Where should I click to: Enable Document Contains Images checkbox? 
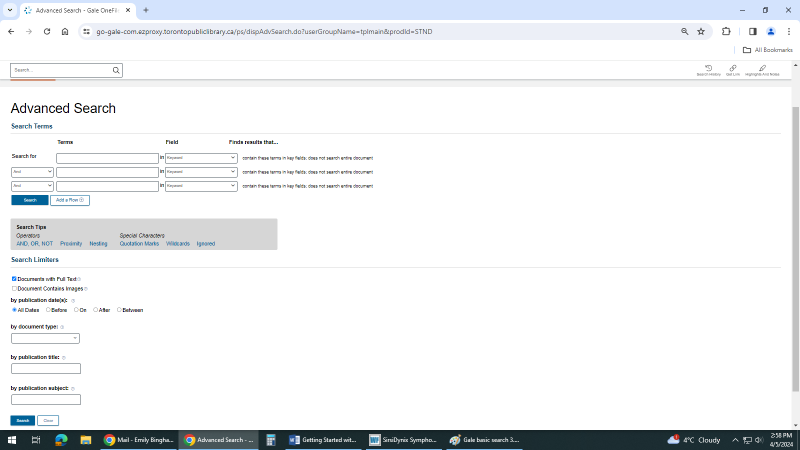pyautogui.click(x=14, y=288)
